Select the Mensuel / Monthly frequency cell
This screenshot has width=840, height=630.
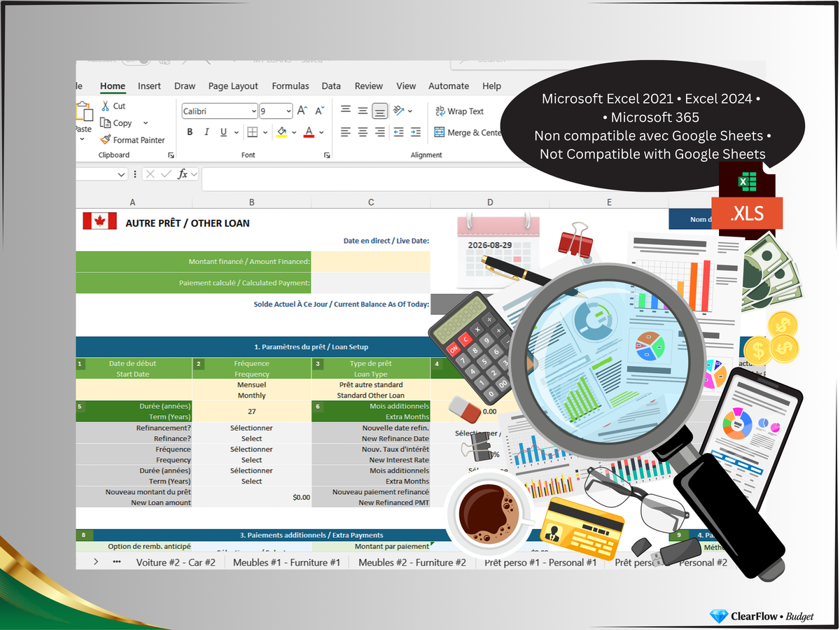pos(252,390)
